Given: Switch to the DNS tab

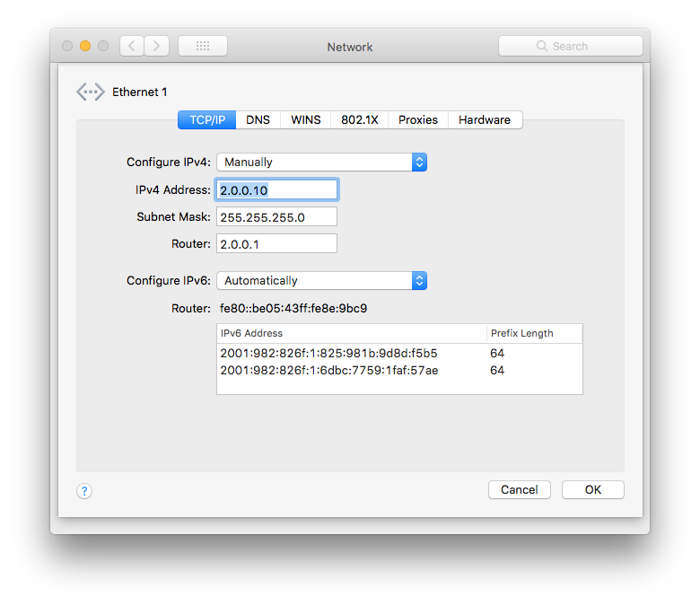Looking at the screenshot, I should [x=258, y=120].
